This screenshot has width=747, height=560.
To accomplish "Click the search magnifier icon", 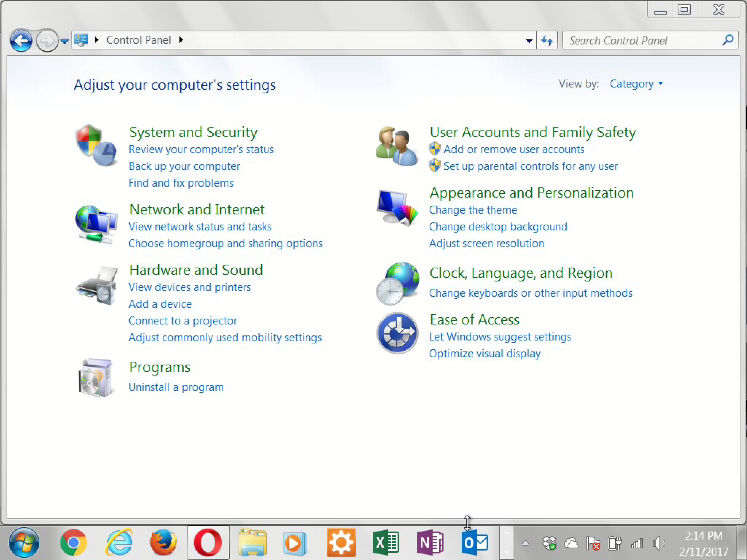I will (x=728, y=40).
